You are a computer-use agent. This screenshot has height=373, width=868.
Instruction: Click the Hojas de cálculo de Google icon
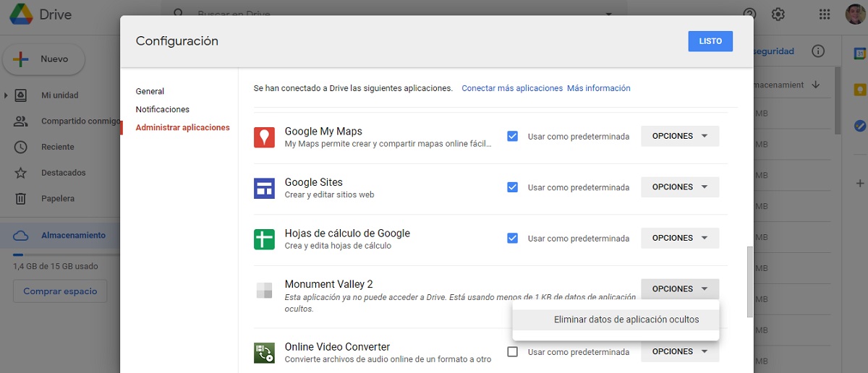point(264,239)
